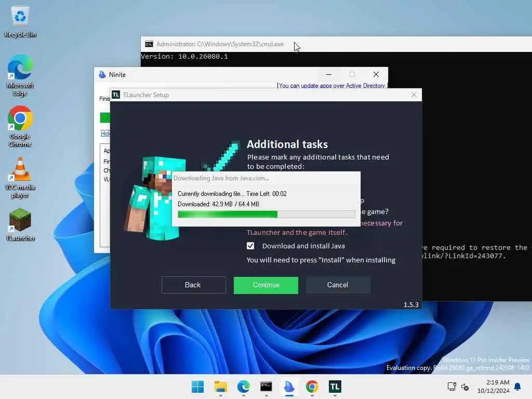The image size is (532, 399).
Task: Open Microsoft Edge from the taskbar
Action: coord(243,387)
